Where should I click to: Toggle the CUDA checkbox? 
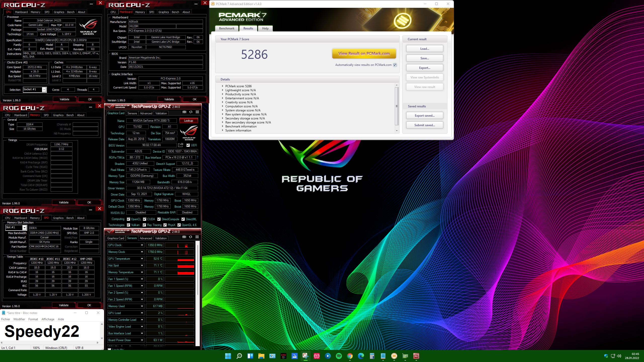pos(144,219)
